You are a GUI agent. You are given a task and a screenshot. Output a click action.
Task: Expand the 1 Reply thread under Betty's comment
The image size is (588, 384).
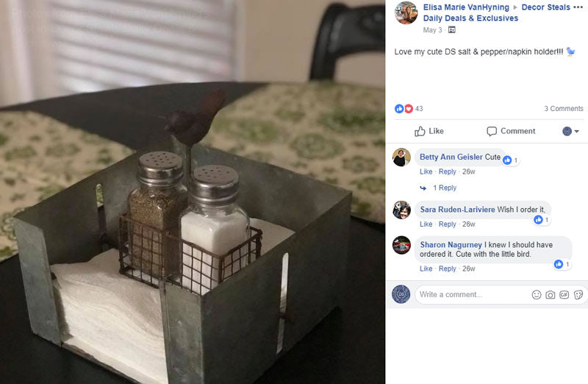445,188
